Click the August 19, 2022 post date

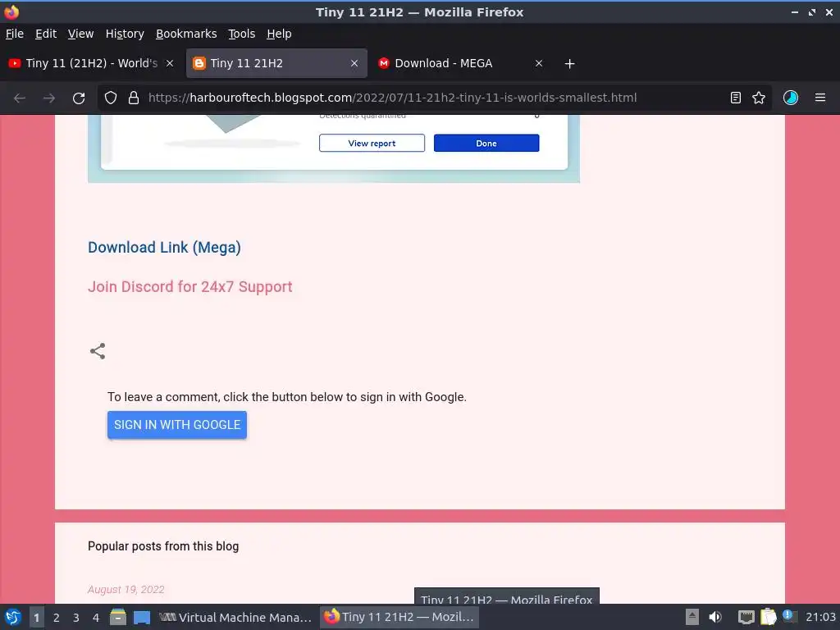click(x=126, y=589)
